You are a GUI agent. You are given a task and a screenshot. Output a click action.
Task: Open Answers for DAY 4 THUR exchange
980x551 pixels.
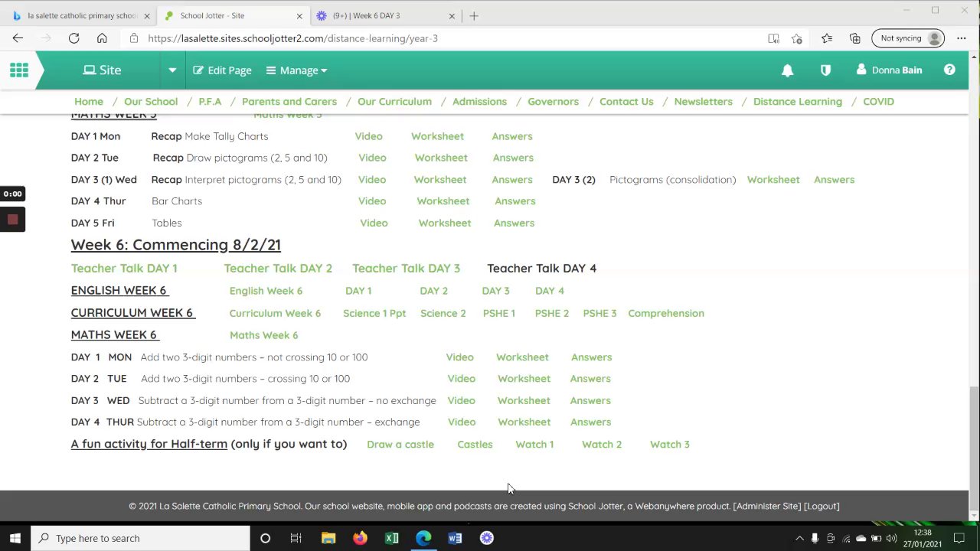tap(590, 422)
